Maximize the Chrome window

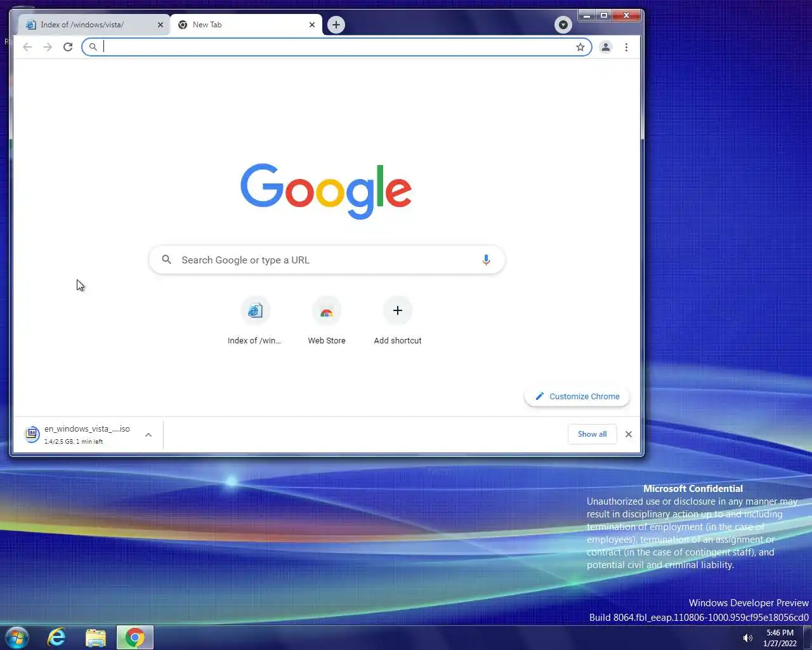click(x=604, y=15)
